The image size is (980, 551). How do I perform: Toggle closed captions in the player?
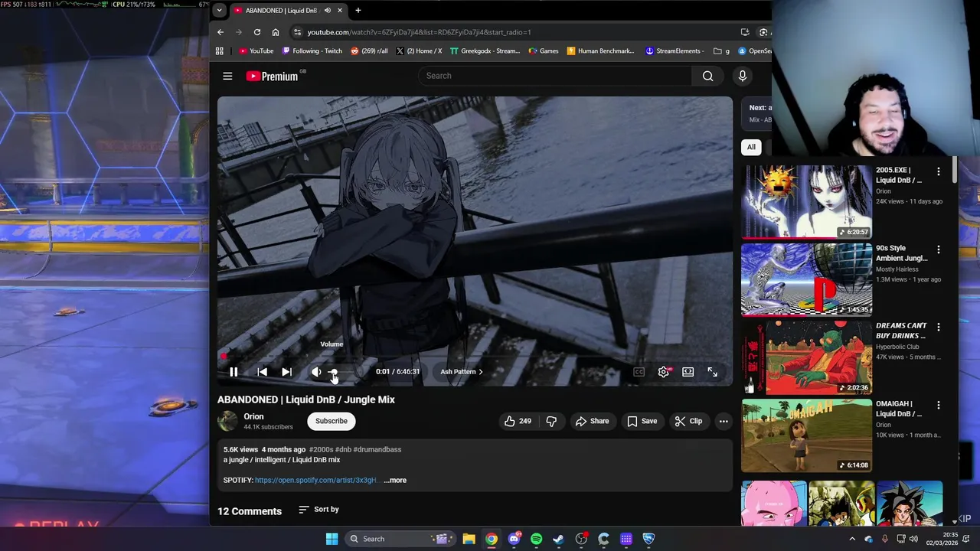click(639, 372)
